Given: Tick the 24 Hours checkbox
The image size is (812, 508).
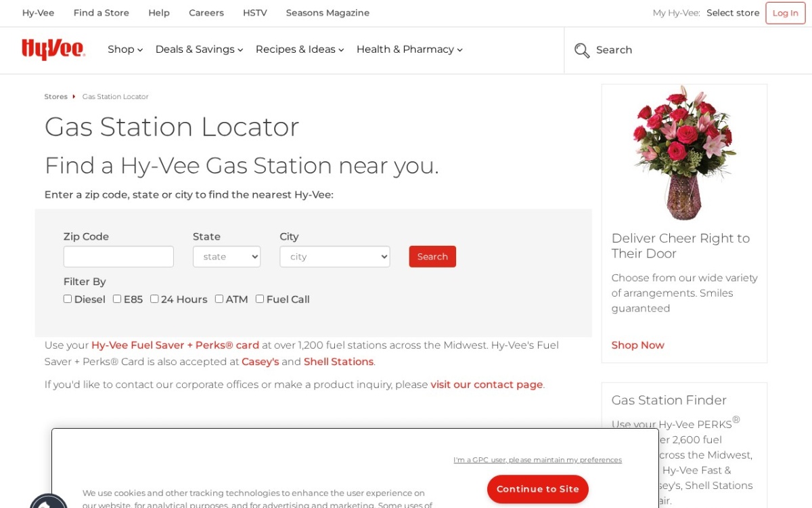Looking at the screenshot, I should point(154,299).
